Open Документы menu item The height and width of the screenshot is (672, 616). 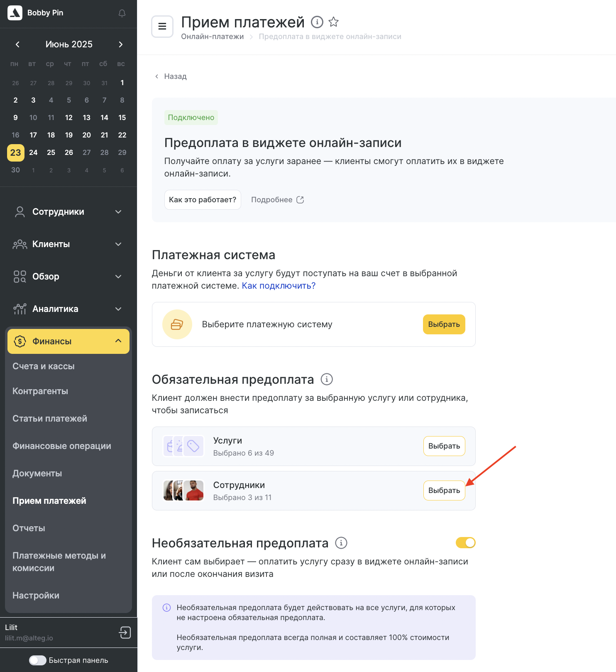pyautogui.click(x=37, y=473)
